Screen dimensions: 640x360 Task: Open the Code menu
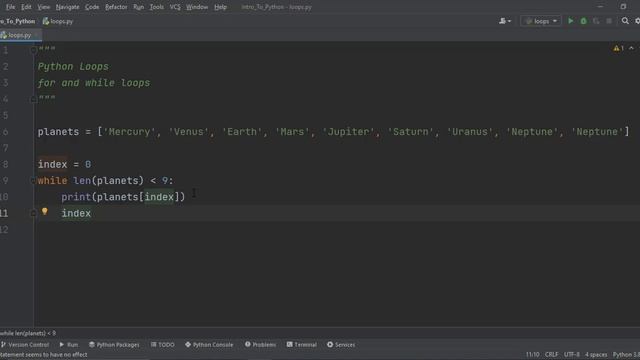coord(92,7)
